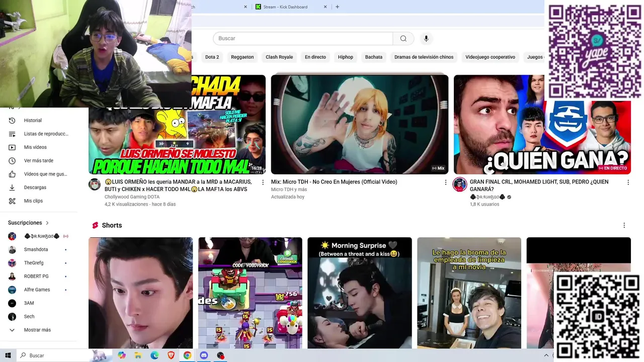Open the Clash Royale YOSOYRICK short
The height and width of the screenshot is (362, 644).
click(x=250, y=293)
